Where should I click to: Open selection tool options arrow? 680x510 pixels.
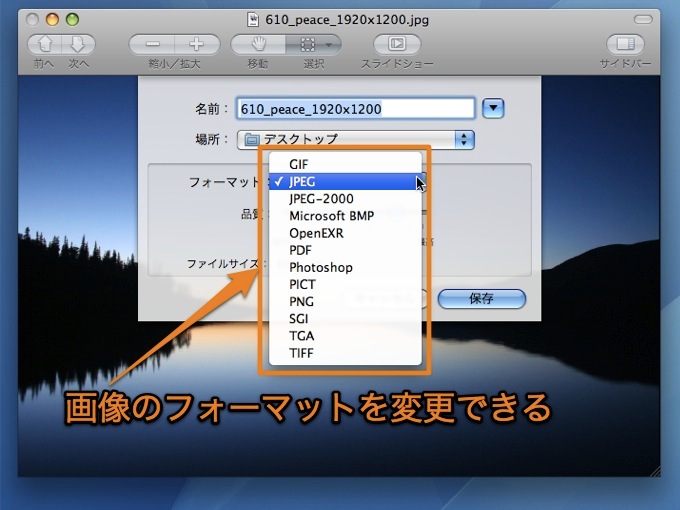tap(330, 44)
